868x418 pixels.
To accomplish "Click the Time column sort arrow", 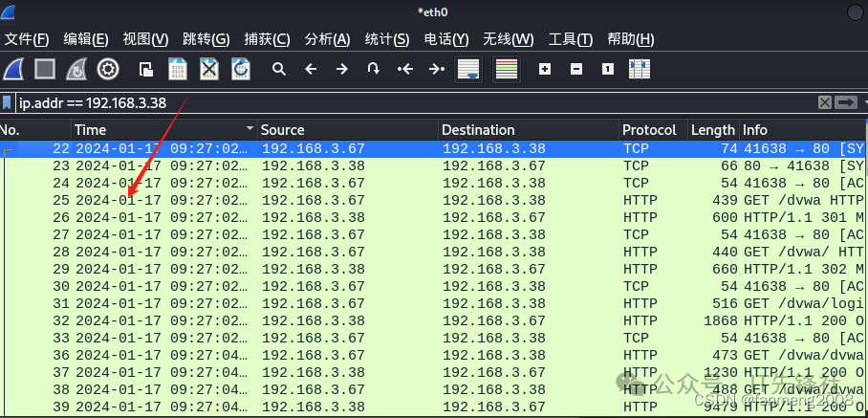I will [x=250, y=129].
